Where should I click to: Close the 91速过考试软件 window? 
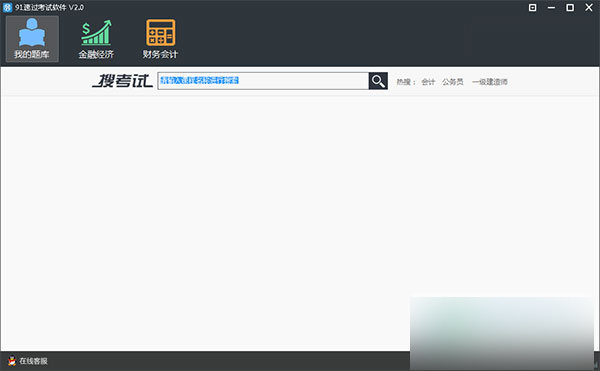pos(589,8)
